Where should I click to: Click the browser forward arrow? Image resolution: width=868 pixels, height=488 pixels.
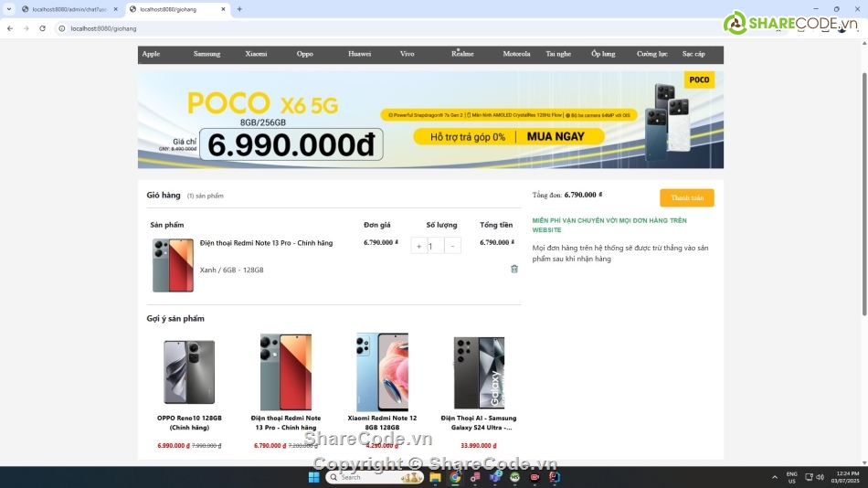pyautogui.click(x=26, y=28)
